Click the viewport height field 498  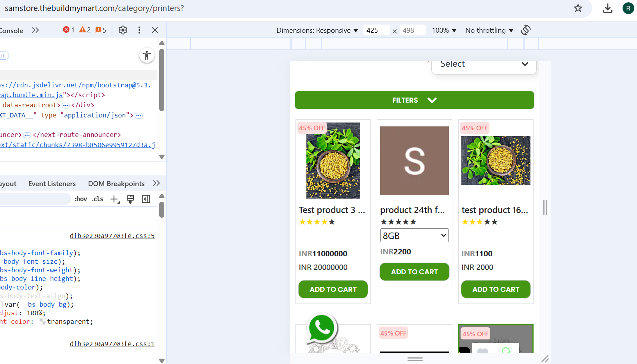point(413,30)
